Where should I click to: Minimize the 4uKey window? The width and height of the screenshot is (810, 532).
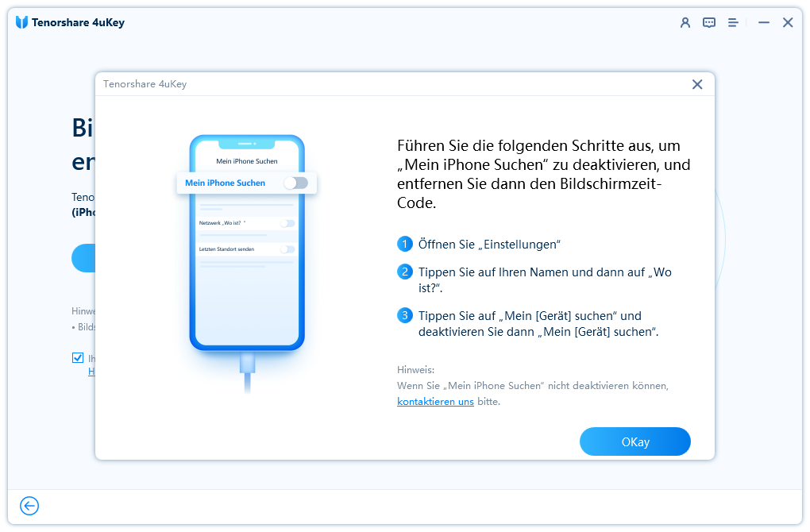point(763,23)
